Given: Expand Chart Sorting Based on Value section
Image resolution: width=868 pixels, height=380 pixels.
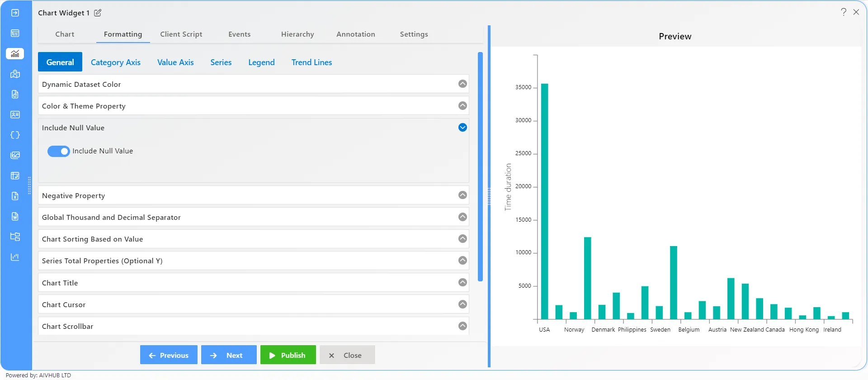Looking at the screenshot, I should click(462, 238).
